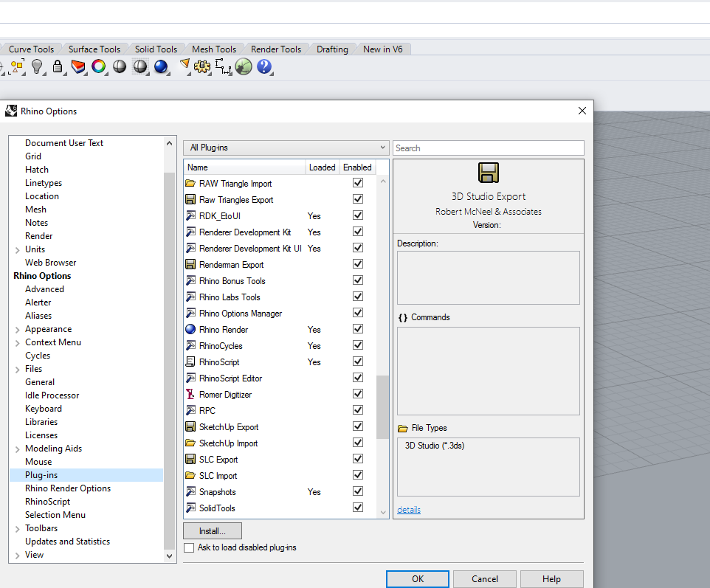
Task: Click the RAW Triangle Import folder icon
Action: point(190,183)
